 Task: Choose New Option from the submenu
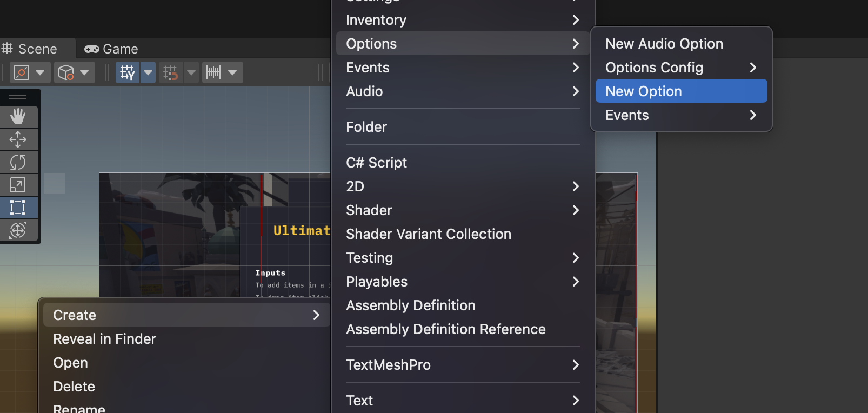pyautogui.click(x=643, y=91)
